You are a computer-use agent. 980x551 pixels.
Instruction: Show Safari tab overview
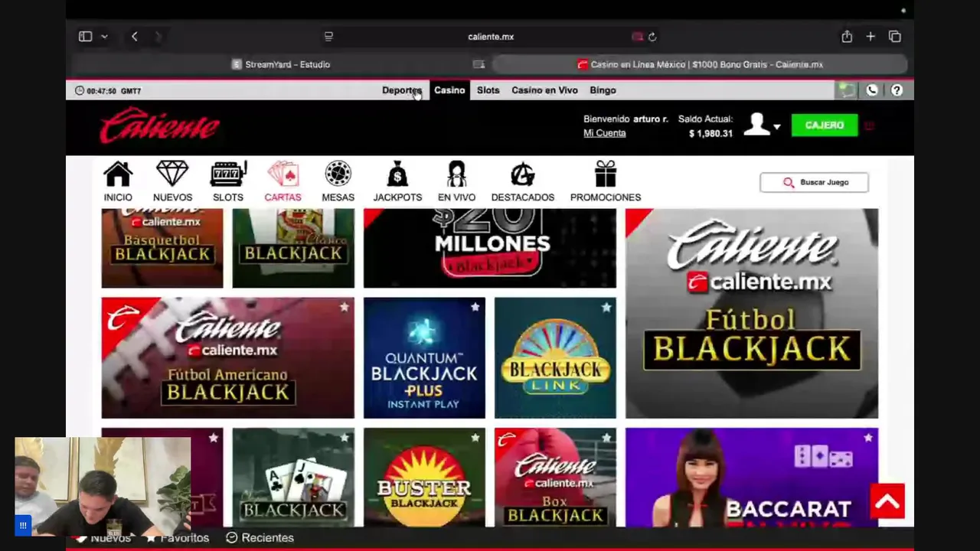[894, 37]
